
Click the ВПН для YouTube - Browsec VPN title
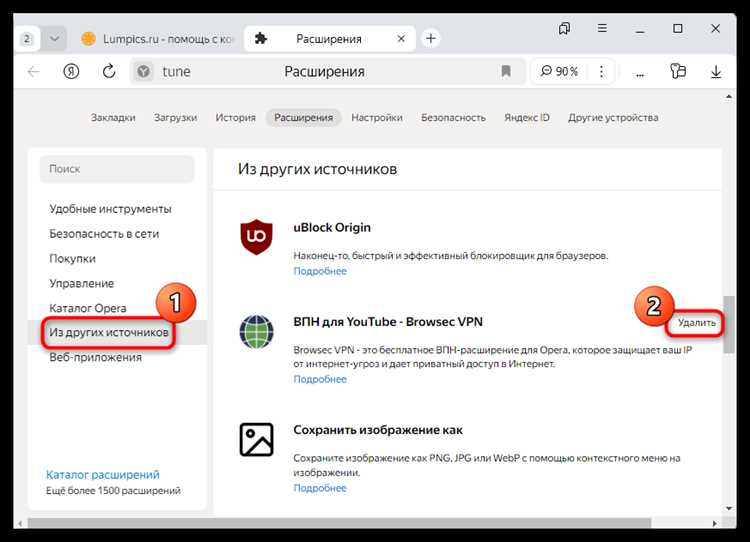[388, 322]
